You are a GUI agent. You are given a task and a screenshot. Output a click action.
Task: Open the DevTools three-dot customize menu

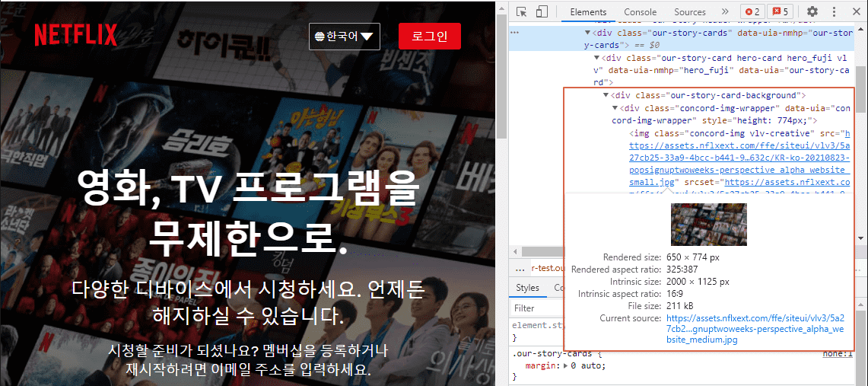click(x=834, y=11)
